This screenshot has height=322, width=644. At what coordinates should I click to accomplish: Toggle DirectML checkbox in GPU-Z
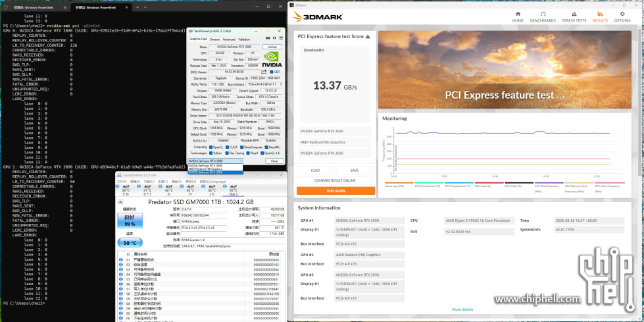click(x=266, y=148)
